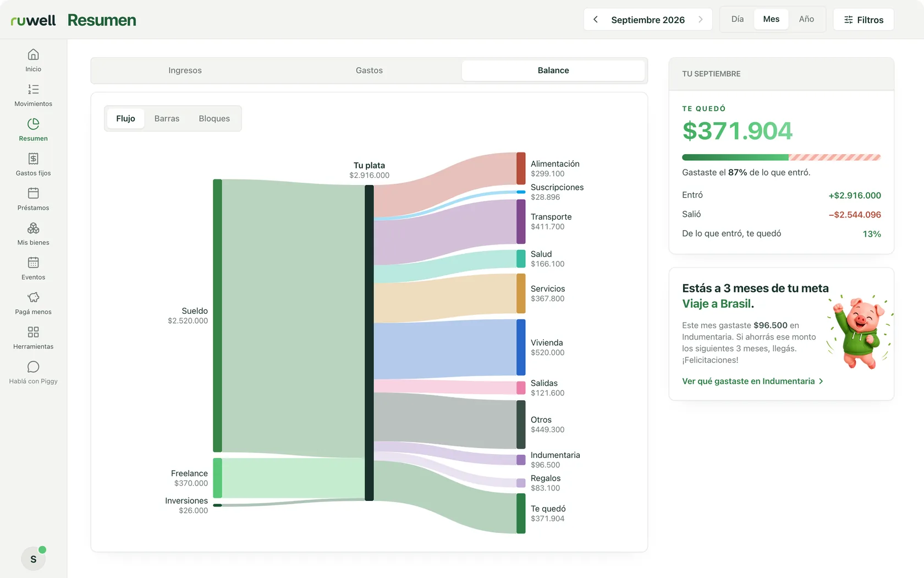Click Te quedó green result block
The image size is (924, 578).
click(x=521, y=514)
